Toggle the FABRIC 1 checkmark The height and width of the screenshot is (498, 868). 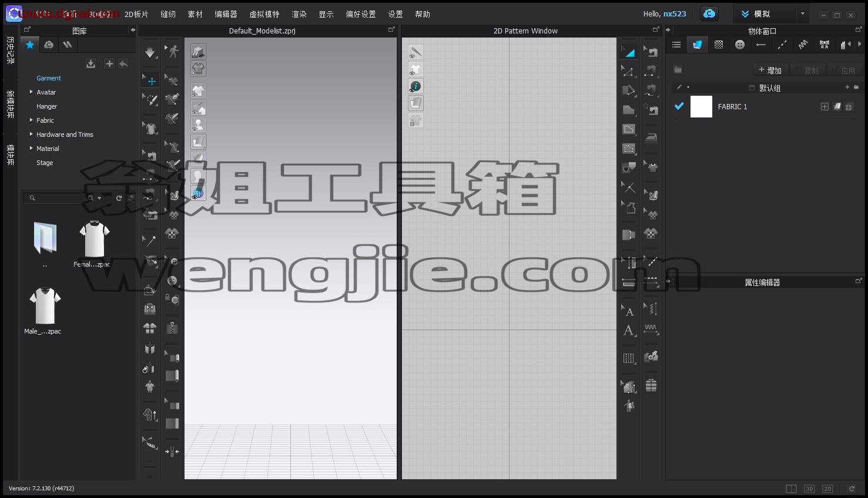pos(679,106)
